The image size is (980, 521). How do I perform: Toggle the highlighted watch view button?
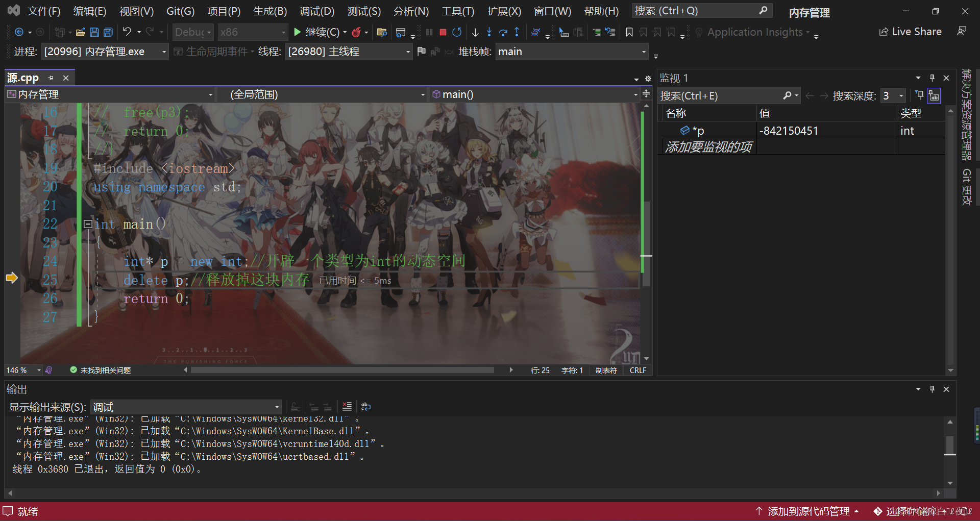(934, 95)
